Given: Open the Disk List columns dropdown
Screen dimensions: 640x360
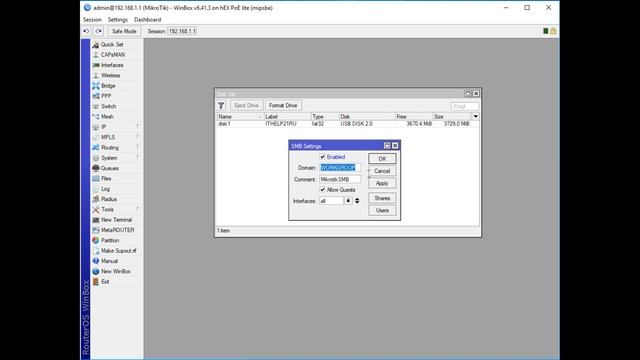Looking at the screenshot, I should pyautogui.click(x=476, y=117).
